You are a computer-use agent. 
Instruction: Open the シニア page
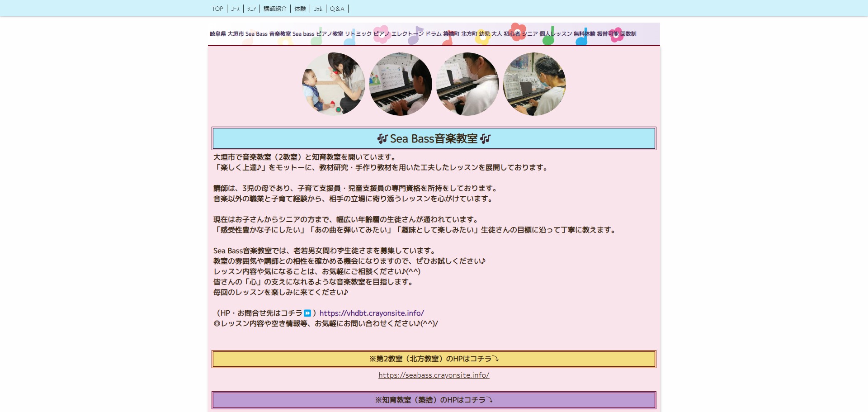[x=250, y=8]
